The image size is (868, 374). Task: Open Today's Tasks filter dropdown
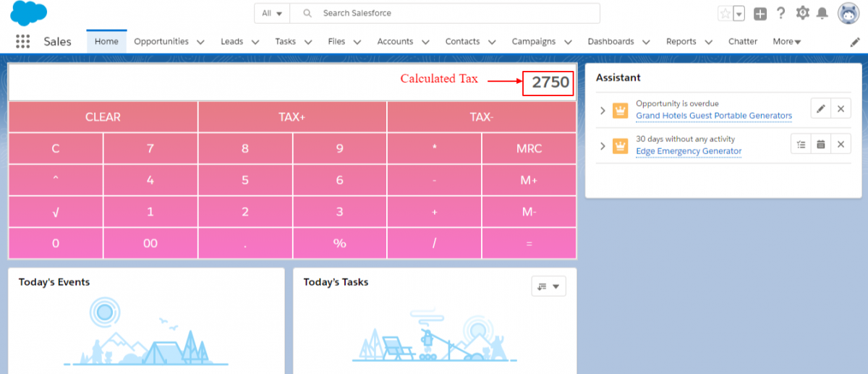pos(548,286)
